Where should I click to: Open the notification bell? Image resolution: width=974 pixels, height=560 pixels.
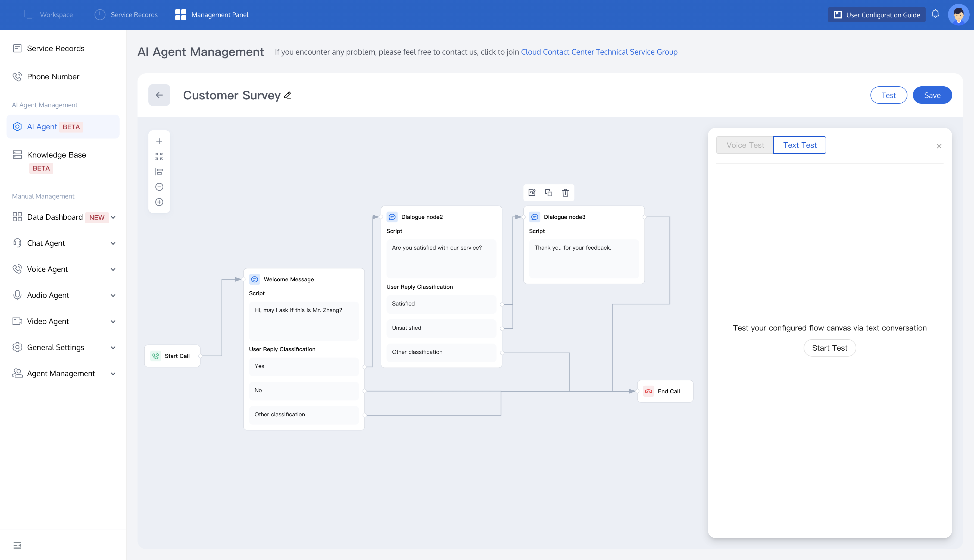pyautogui.click(x=935, y=14)
